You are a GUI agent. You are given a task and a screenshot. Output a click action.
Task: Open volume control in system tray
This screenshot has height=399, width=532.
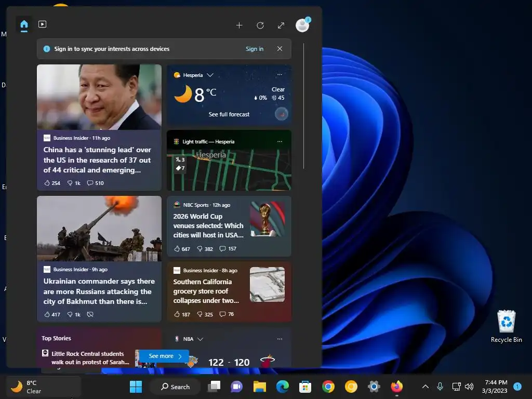(469, 387)
